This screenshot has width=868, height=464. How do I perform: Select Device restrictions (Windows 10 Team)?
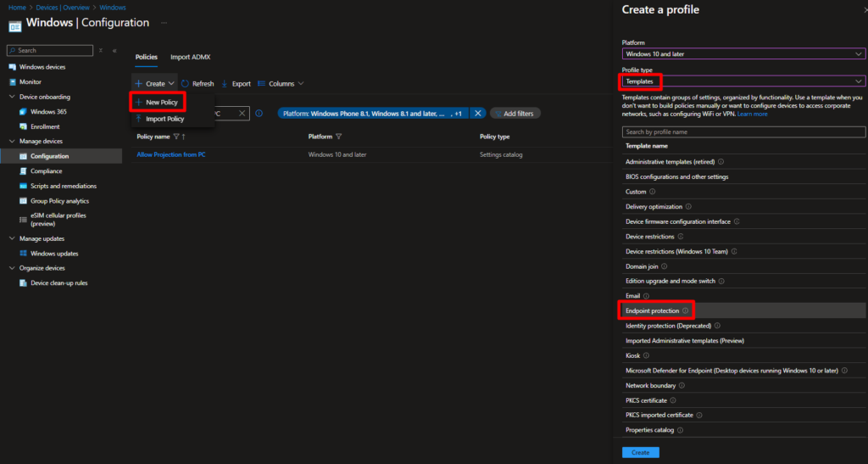tap(743, 252)
